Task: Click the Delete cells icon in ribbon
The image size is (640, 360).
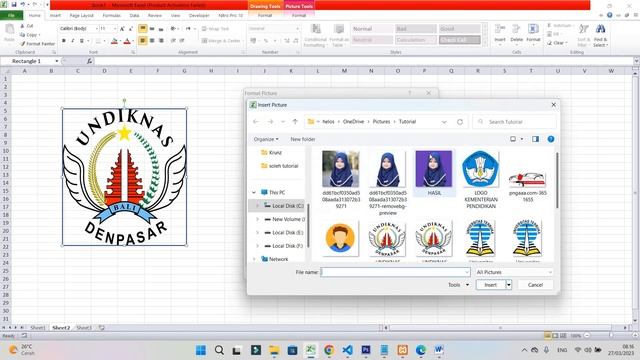Action: (516, 29)
